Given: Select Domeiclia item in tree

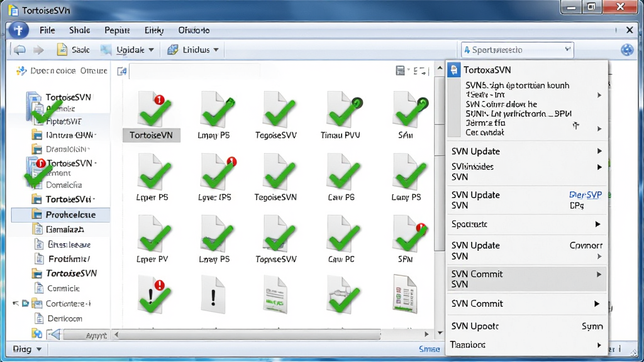Looking at the screenshot, I should pos(64,185).
